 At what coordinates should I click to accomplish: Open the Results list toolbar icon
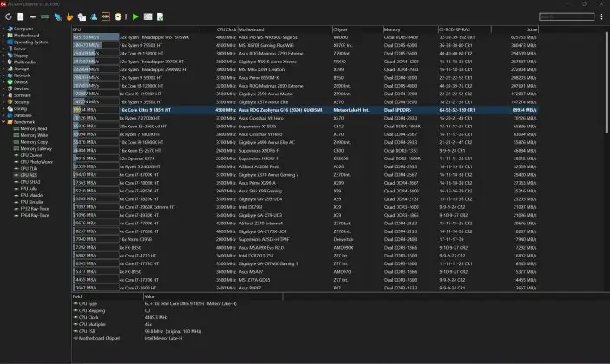point(148,16)
